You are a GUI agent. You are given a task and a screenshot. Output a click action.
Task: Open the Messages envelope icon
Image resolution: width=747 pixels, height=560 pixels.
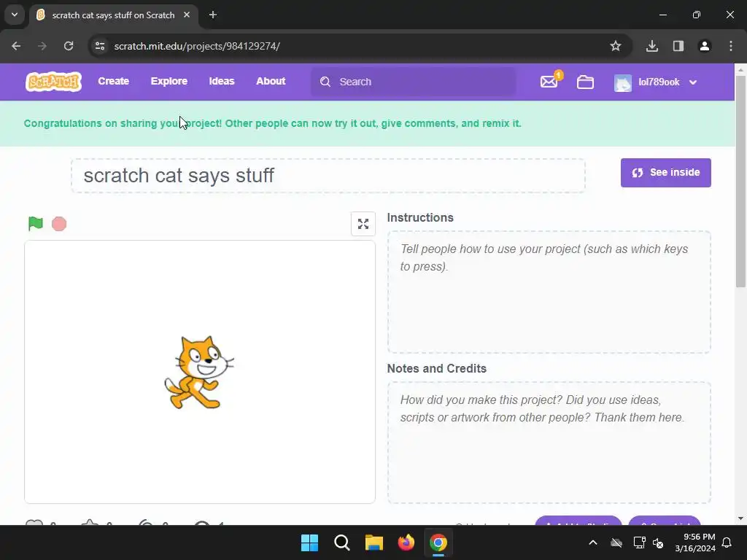549,82
